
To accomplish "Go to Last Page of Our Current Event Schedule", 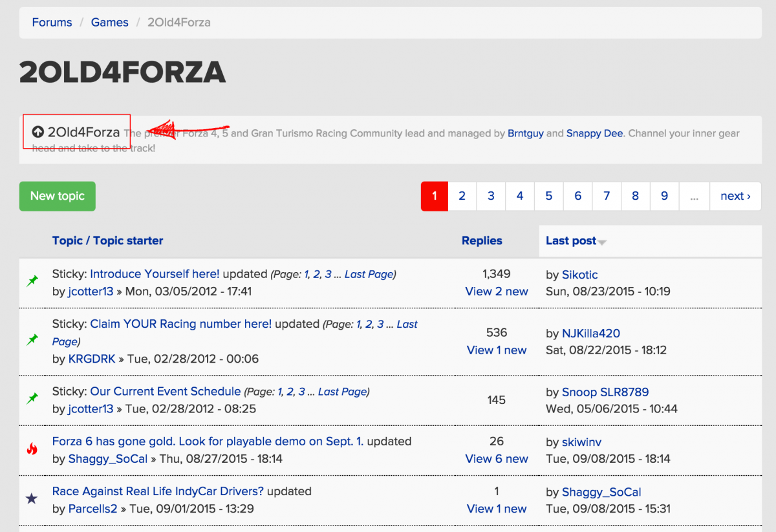I will (343, 391).
